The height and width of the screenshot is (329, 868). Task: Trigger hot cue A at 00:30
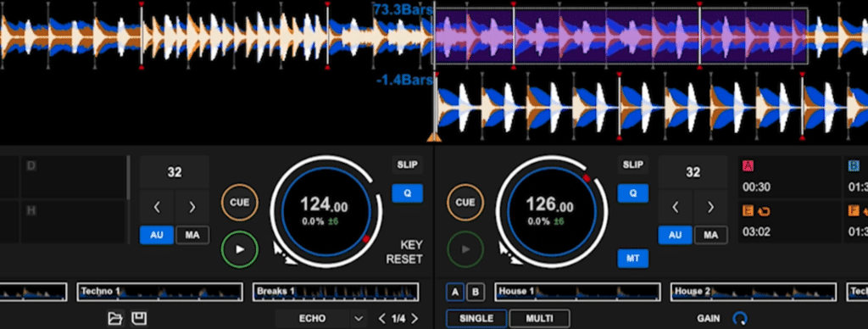pos(790,176)
